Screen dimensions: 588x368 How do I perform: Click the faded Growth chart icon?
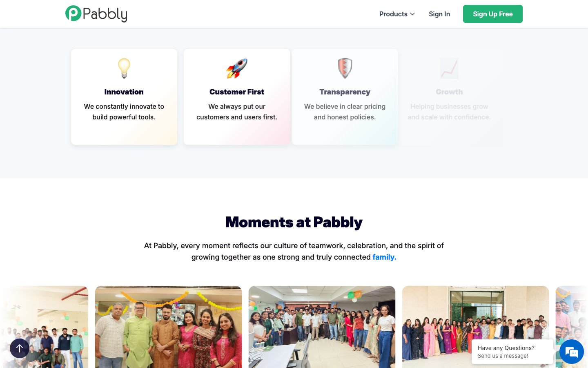coord(449,68)
